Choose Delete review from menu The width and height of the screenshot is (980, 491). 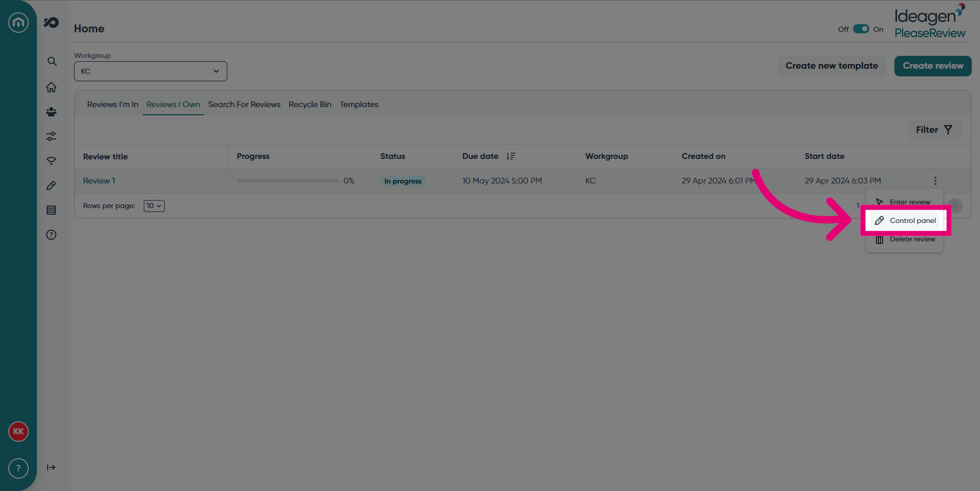pyautogui.click(x=905, y=239)
